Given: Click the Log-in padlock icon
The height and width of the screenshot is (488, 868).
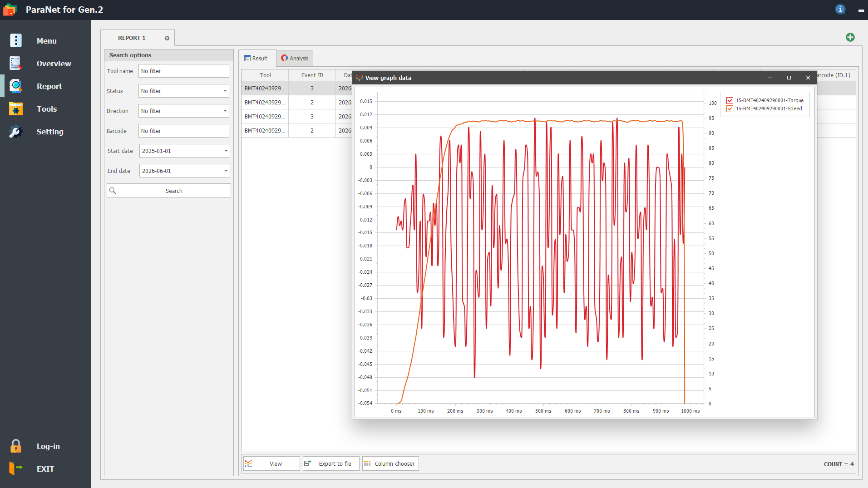Looking at the screenshot, I should (x=16, y=446).
